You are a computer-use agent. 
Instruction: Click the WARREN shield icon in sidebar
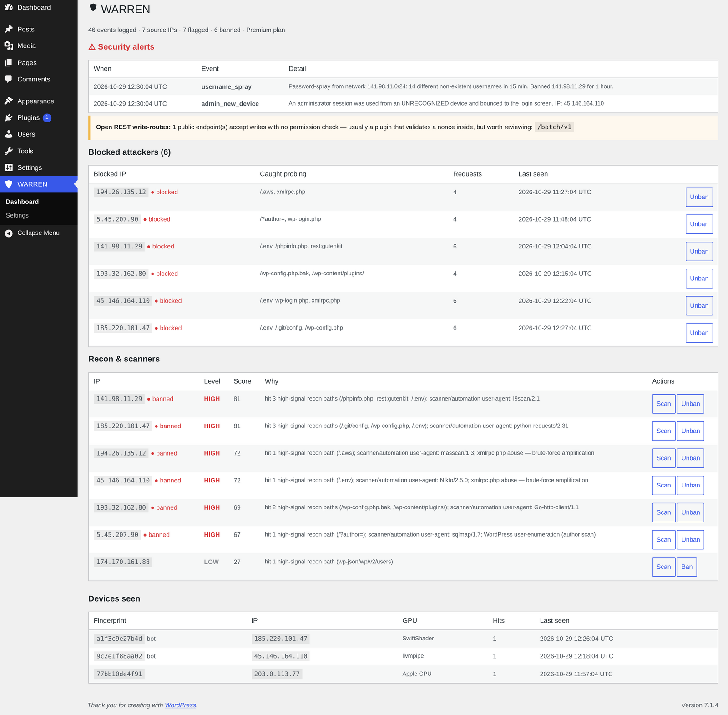(9, 184)
